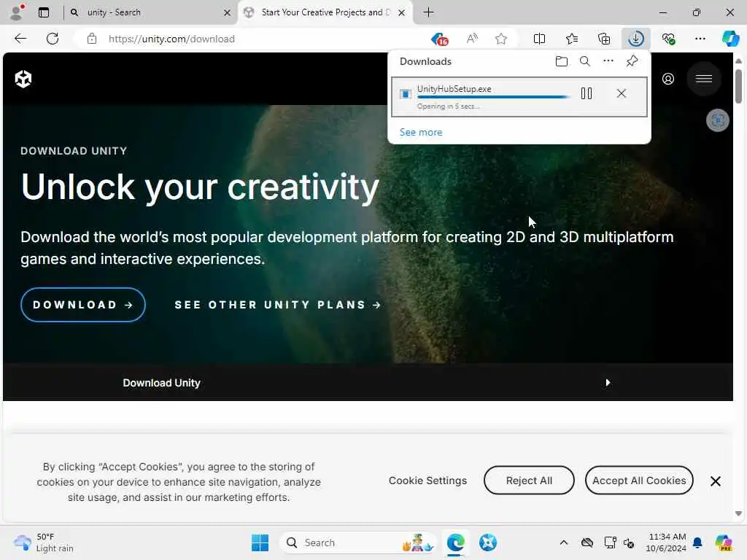
Task: Open a new tab
Action: [x=428, y=12]
